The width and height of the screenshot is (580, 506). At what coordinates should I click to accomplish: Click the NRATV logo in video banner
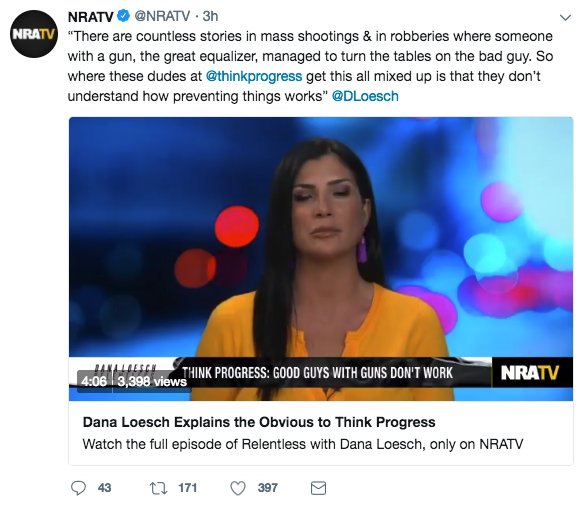click(x=530, y=372)
